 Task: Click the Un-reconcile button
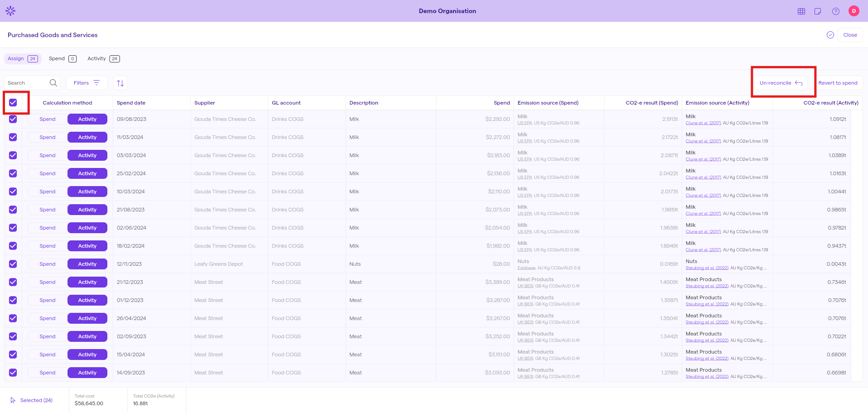[x=781, y=83]
